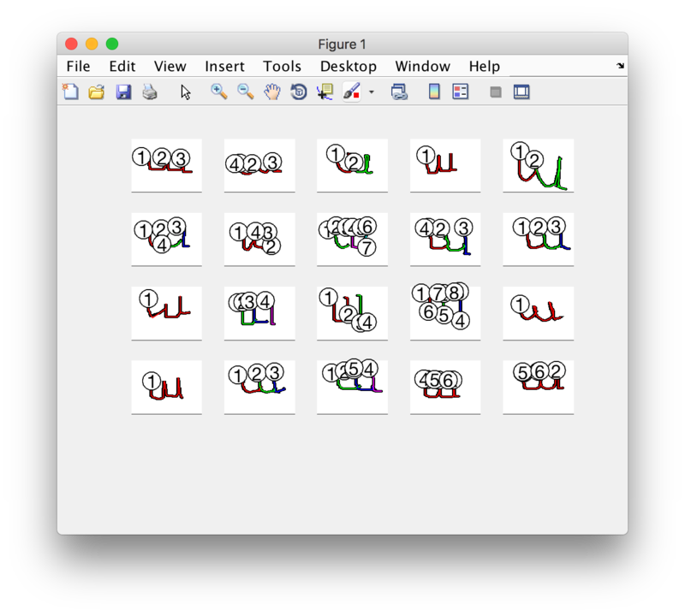
Task: Activate the Zoom In magnifier tool
Action: (x=219, y=92)
